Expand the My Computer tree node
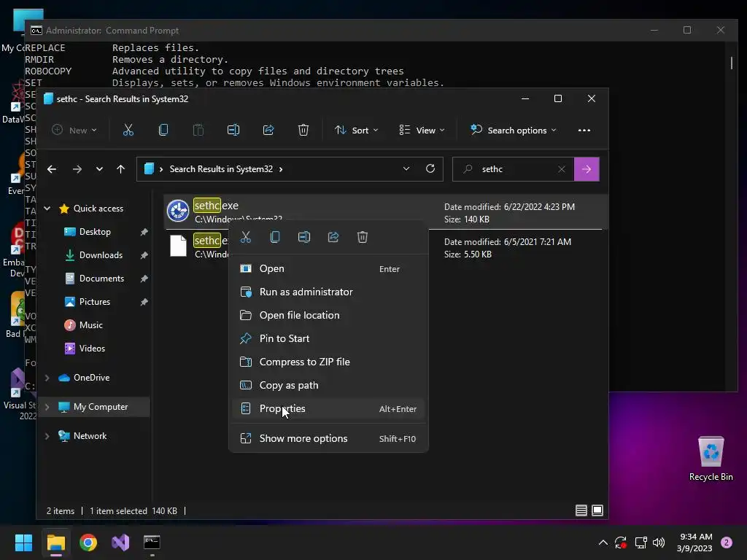The width and height of the screenshot is (747, 560). [x=47, y=407]
